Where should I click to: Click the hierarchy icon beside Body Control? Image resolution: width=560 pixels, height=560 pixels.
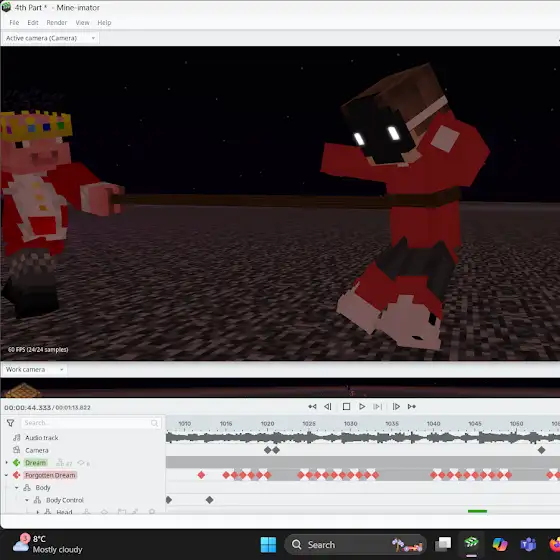click(37, 500)
